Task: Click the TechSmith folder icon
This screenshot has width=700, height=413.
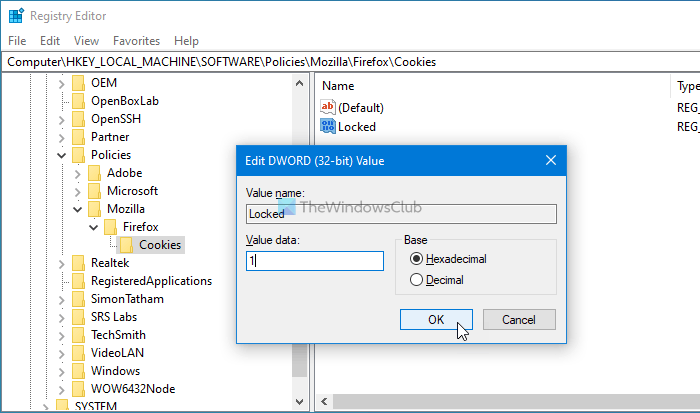Action: point(78,335)
